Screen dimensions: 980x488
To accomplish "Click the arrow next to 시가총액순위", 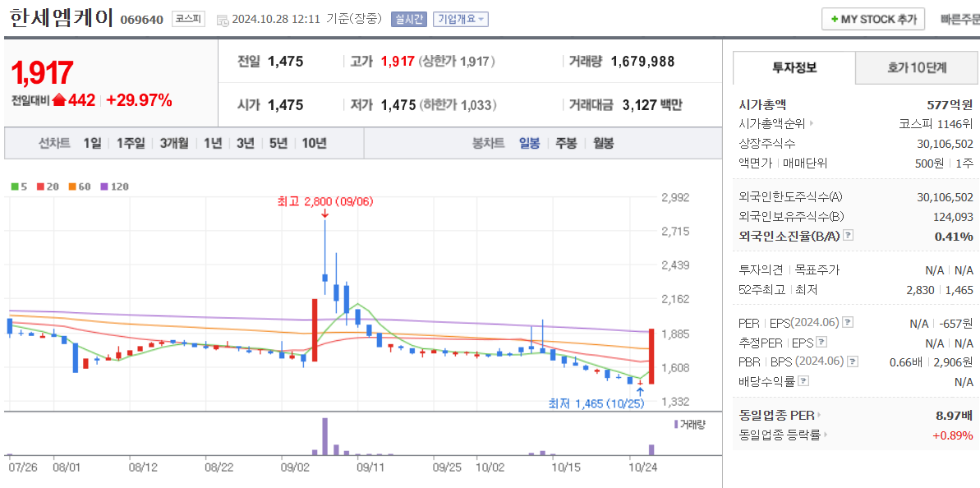I will pos(812,124).
